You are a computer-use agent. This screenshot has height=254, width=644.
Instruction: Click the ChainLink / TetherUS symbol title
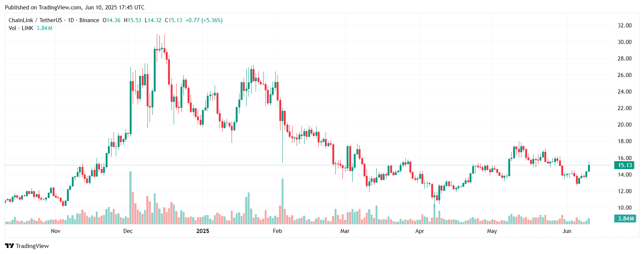(35, 20)
